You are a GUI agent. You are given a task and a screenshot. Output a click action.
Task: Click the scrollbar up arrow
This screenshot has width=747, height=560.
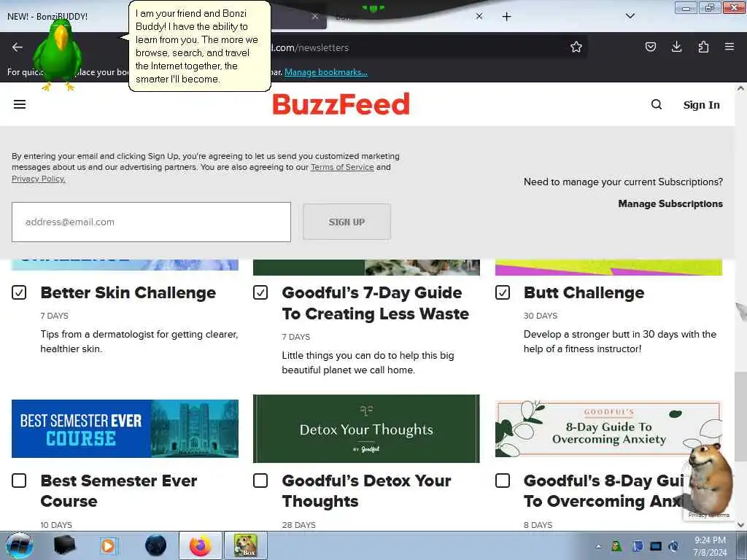740,88
